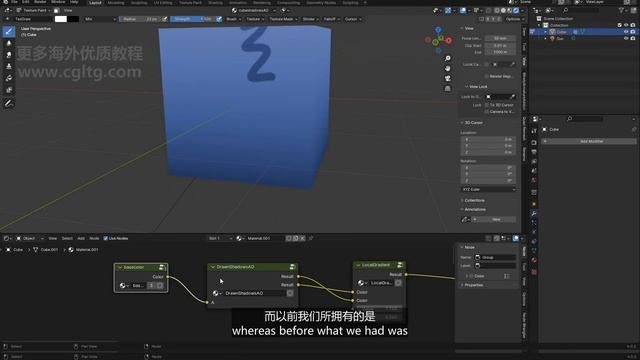Open the Cursor dropdown
Screen dimensions: 640x360
pos(353,19)
